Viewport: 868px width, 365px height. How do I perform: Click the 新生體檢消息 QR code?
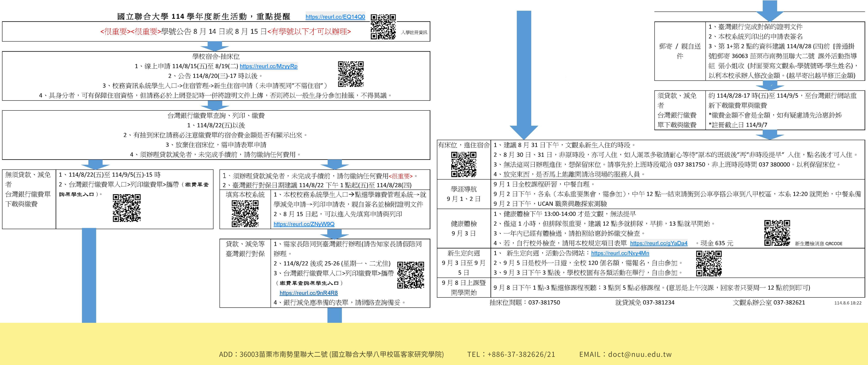click(777, 233)
